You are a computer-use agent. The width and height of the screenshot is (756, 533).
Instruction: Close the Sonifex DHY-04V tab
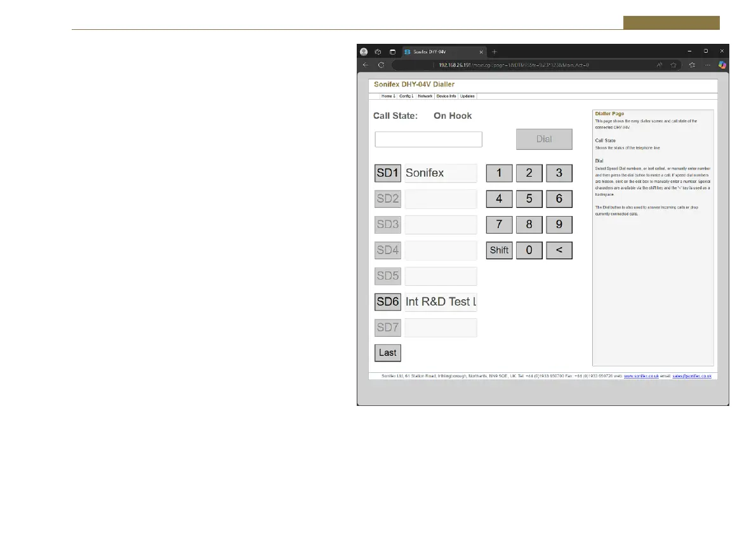[481, 51]
